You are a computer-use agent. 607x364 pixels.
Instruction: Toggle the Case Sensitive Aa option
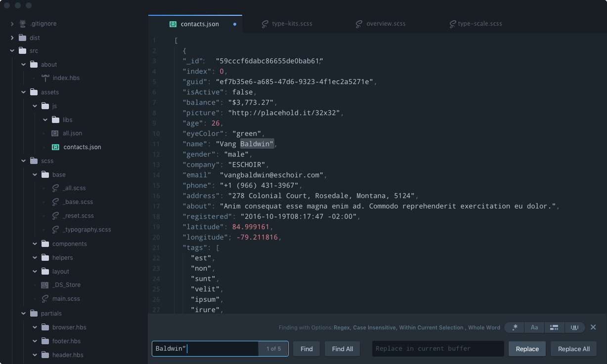pyautogui.click(x=534, y=327)
